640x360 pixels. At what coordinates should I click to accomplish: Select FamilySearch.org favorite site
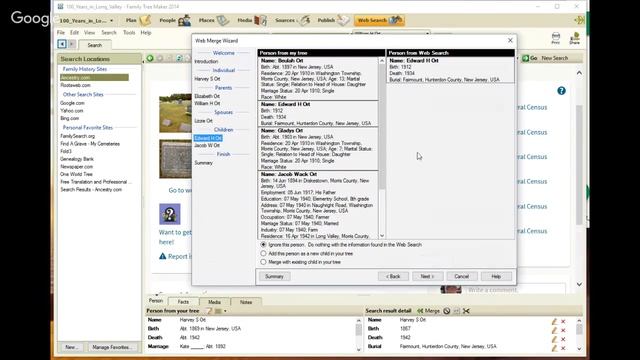pos(78,136)
